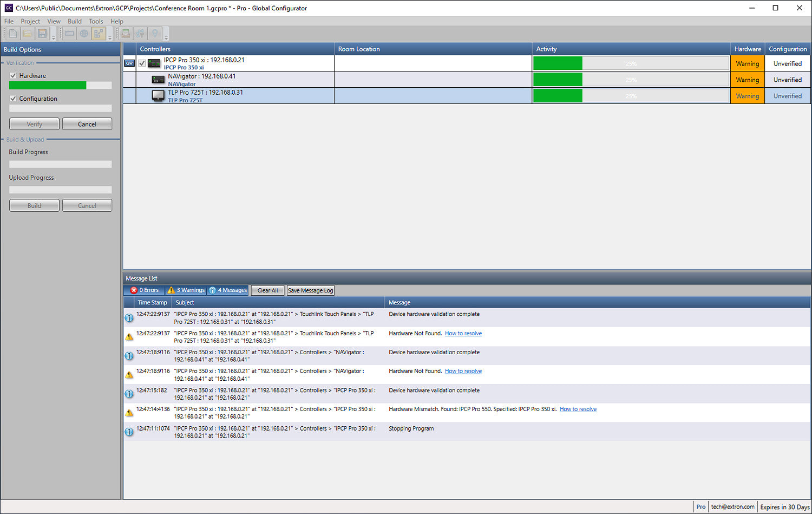Screen dimensions: 812x514
Task: Open the Help menu
Action: (x=117, y=21)
